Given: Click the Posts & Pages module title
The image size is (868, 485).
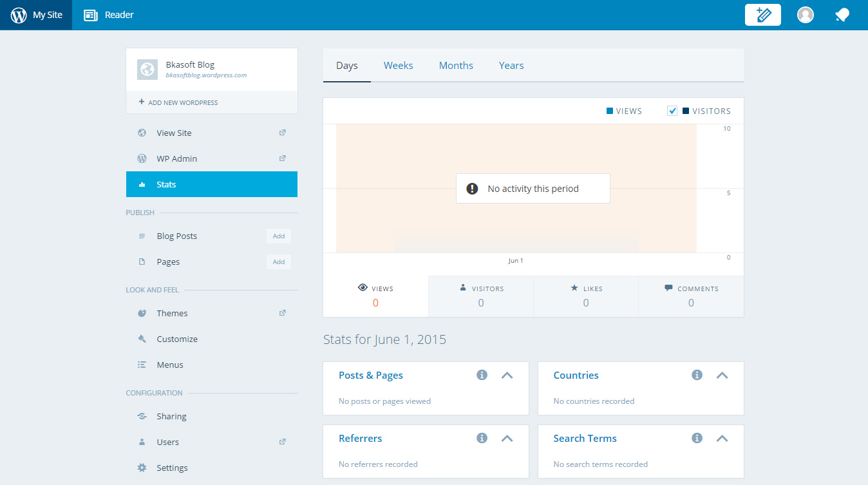Looking at the screenshot, I should [371, 375].
